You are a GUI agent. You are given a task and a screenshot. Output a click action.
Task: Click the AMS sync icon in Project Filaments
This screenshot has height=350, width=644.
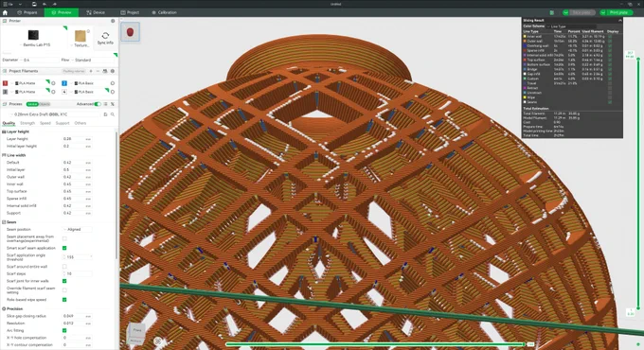pyautogui.click(x=105, y=71)
